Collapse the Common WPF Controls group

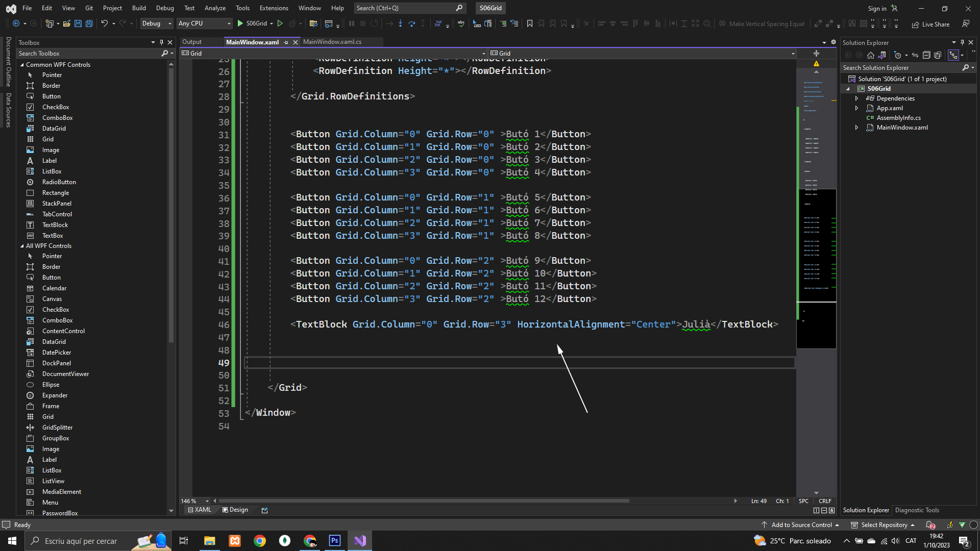(22, 65)
